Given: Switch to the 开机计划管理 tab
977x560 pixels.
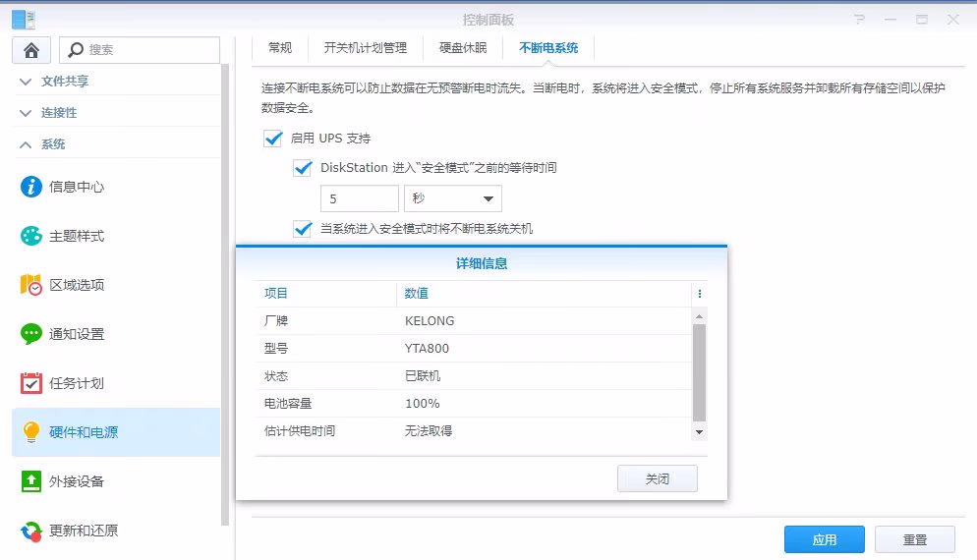Looking at the screenshot, I should coord(365,47).
